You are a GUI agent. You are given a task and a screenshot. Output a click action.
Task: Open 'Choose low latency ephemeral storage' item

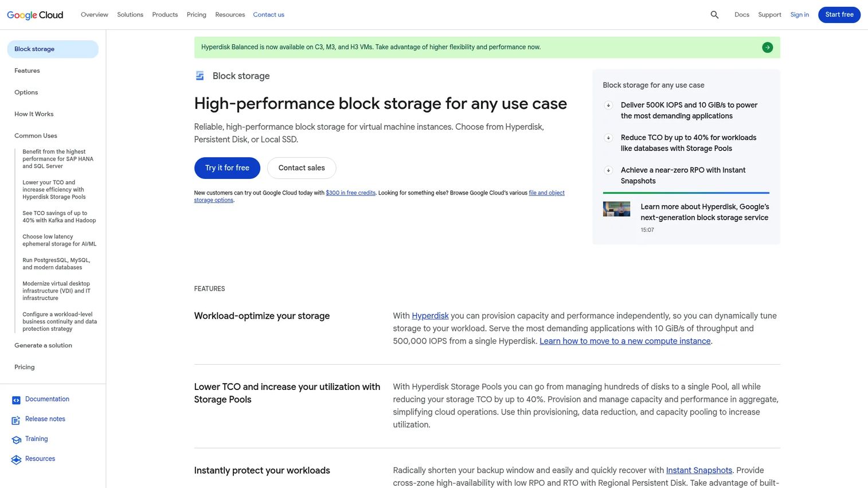click(x=60, y=241)
